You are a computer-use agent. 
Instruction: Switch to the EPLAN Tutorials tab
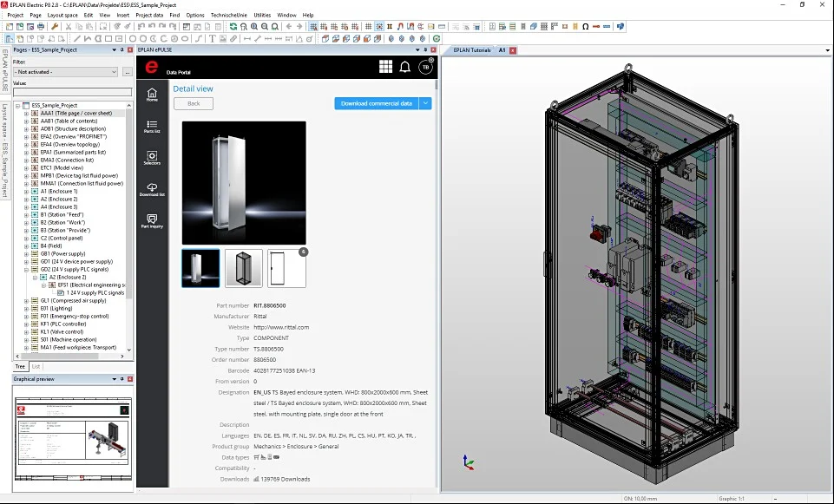pos(472,50)
